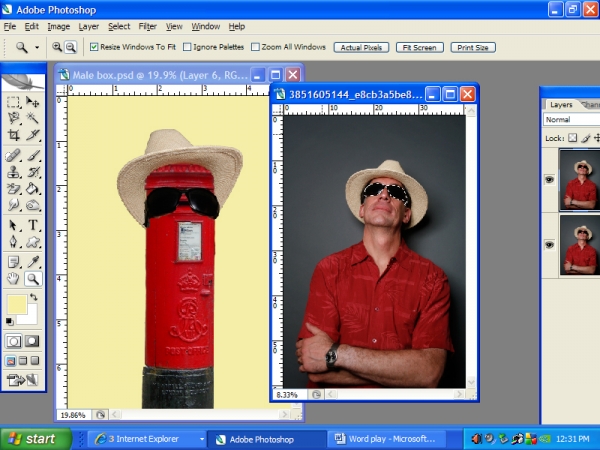Choose Full Screen Mode with menu bar

23,360
